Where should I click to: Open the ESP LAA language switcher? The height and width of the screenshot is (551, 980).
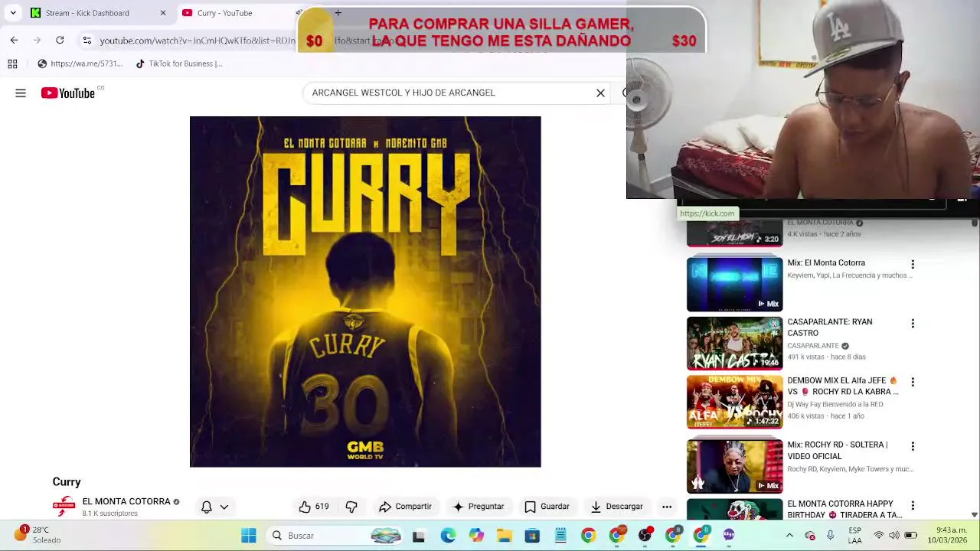[x=854, y=536]
